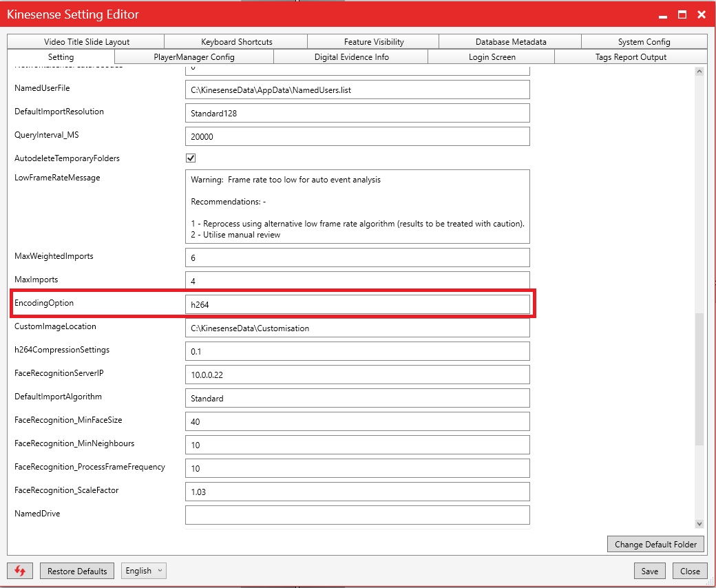Click the DefaultImportResolution field
Screen dimensions: 716x588
(x=357, y=113)
